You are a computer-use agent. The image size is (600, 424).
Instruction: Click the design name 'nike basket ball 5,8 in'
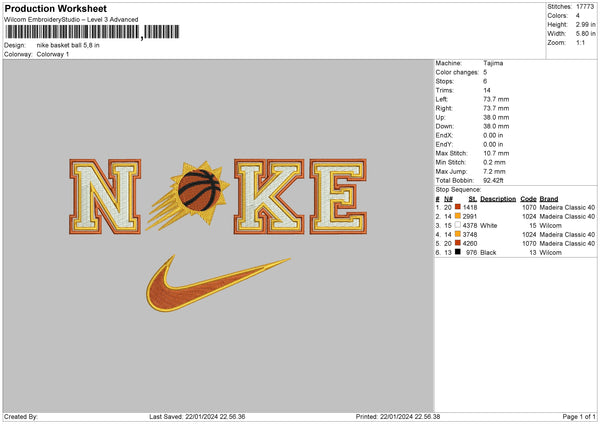[68, 45]
